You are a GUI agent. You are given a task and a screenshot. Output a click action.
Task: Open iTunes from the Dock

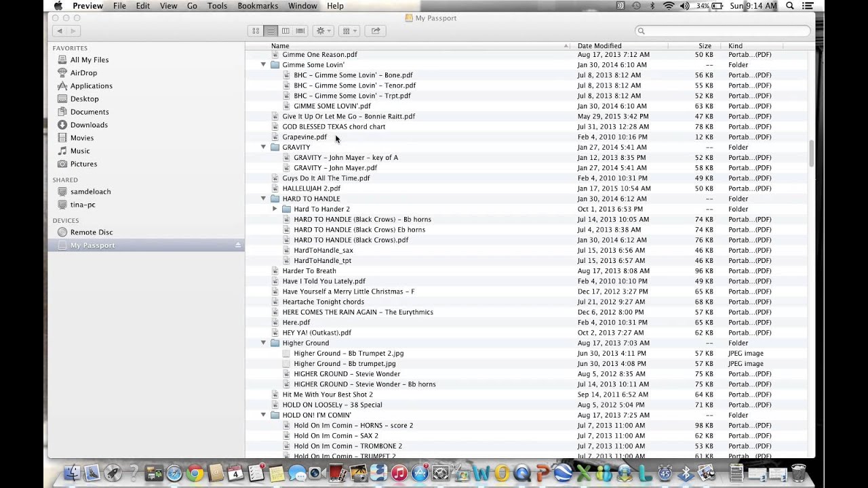tap(399, 473)
